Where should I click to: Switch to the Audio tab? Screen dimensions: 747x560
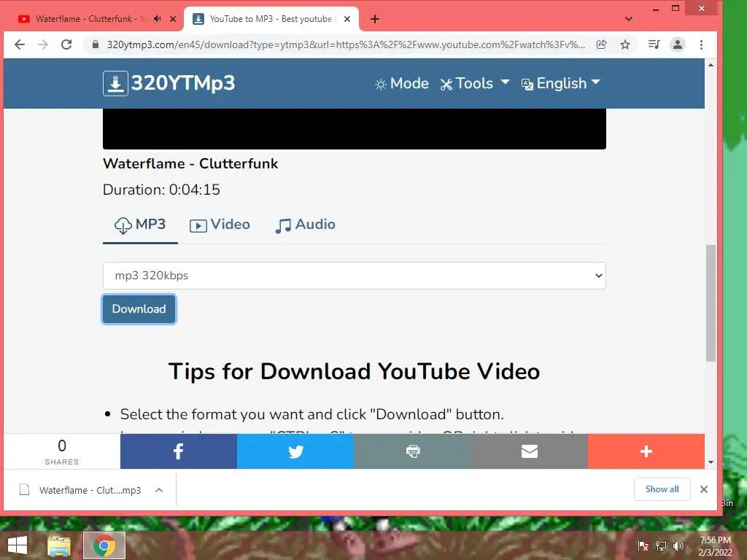(305, 225)
